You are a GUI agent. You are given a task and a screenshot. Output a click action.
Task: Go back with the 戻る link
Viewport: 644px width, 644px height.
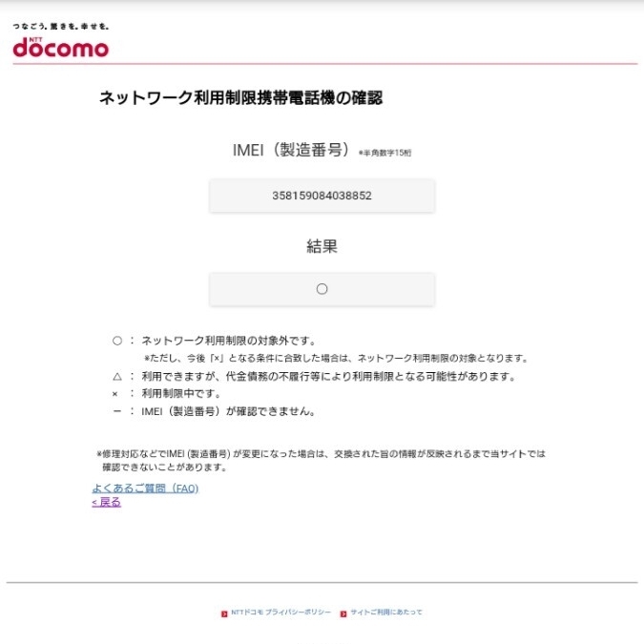point(106,502)
